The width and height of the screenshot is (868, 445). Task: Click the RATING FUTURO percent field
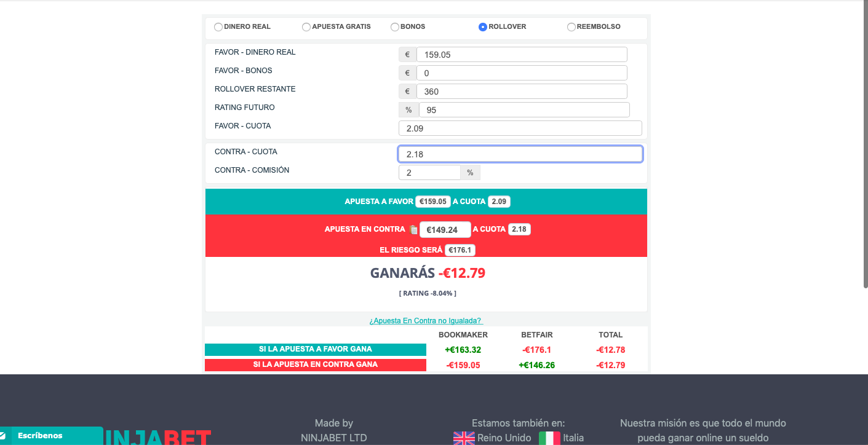524,110
